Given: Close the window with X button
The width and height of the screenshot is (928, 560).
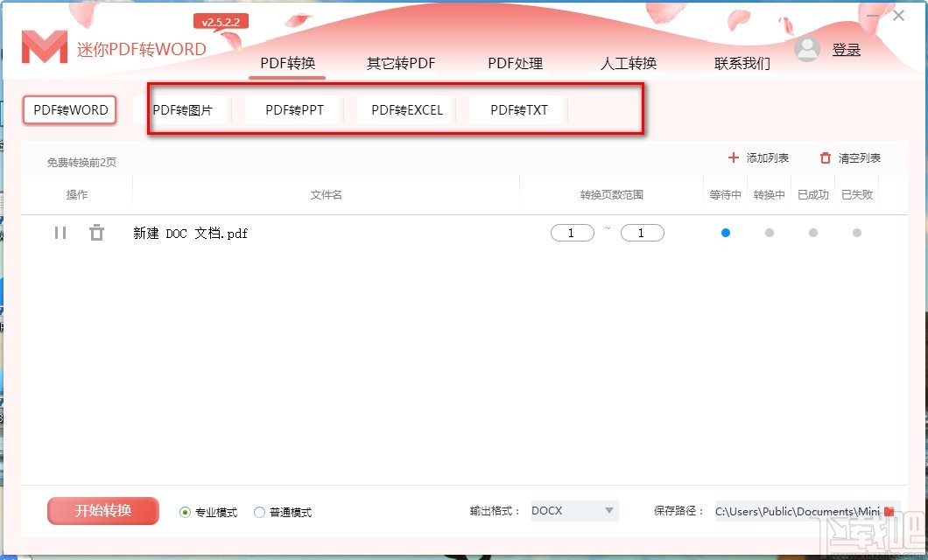Looking at the screenshot, I should coord(898,16).
